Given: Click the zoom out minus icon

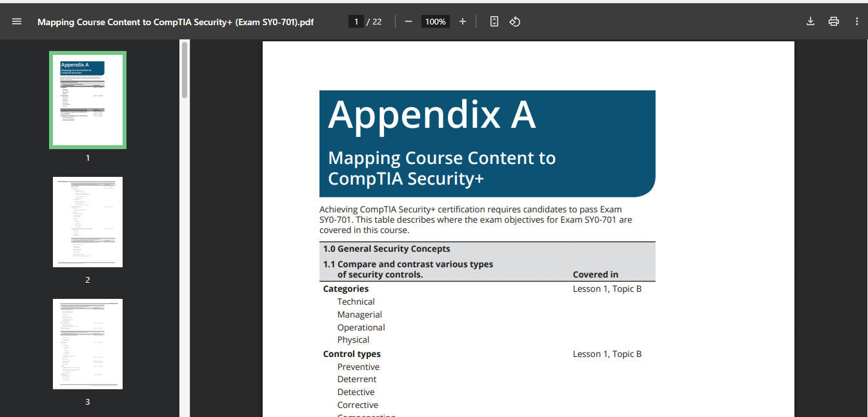Looking at the screenshot, I should click(x=408, y=21).
